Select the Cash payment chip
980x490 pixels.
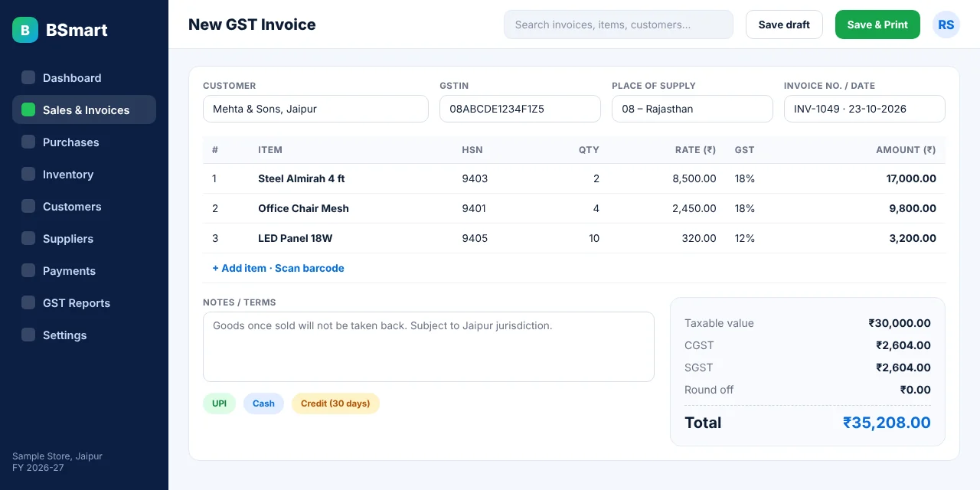[263, 403]
